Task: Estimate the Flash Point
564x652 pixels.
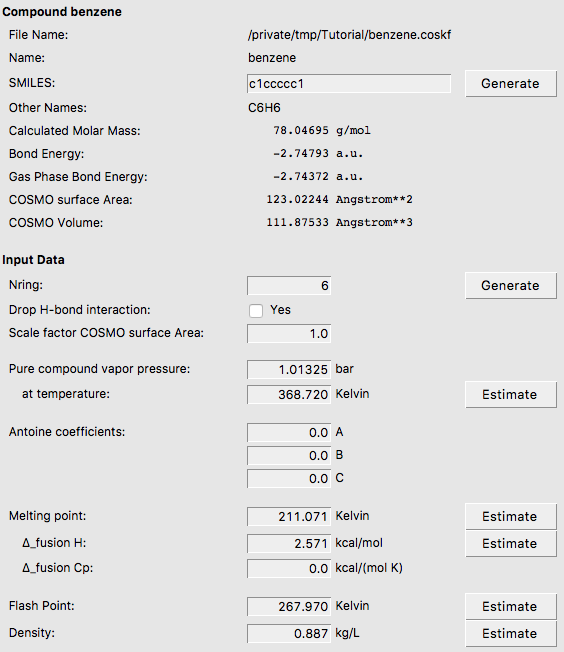Action: coord(510,606)
